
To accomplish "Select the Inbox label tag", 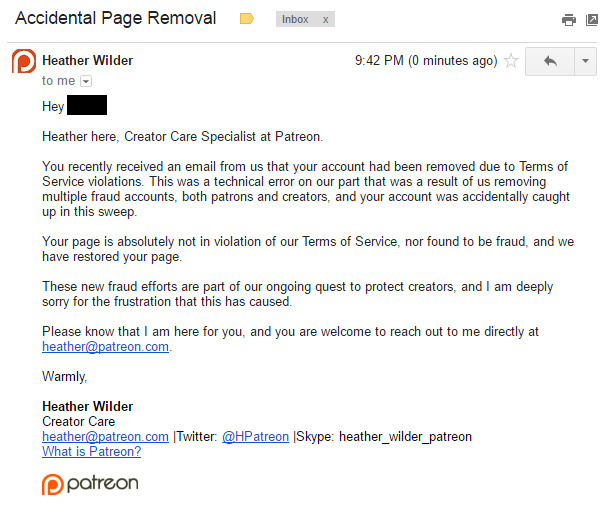I will [x=295, y=19].
